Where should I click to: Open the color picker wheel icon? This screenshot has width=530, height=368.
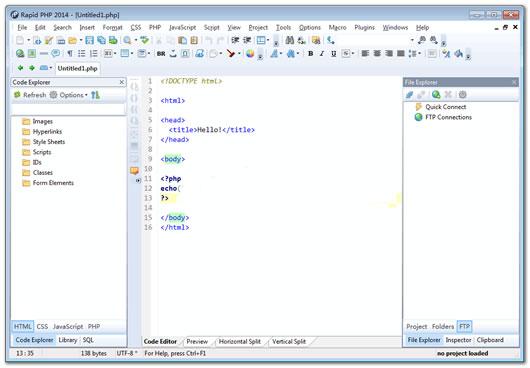pyautogui.click(x=250, y=53)
